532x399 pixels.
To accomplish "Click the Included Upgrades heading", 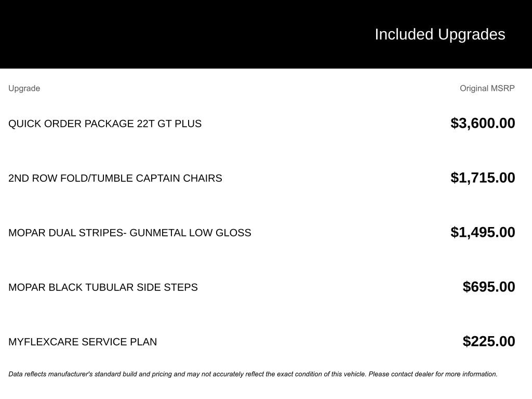I will [x=440, y=34].
